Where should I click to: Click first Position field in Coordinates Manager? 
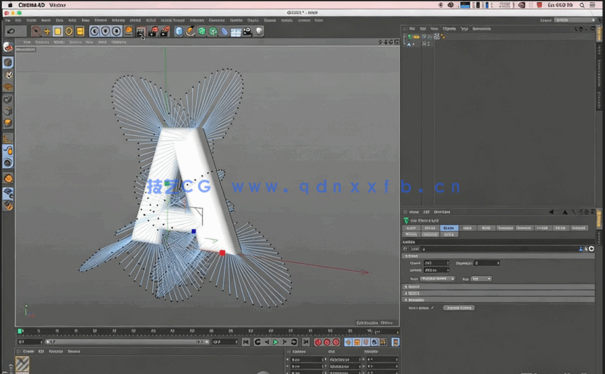[x=308, y=359]
